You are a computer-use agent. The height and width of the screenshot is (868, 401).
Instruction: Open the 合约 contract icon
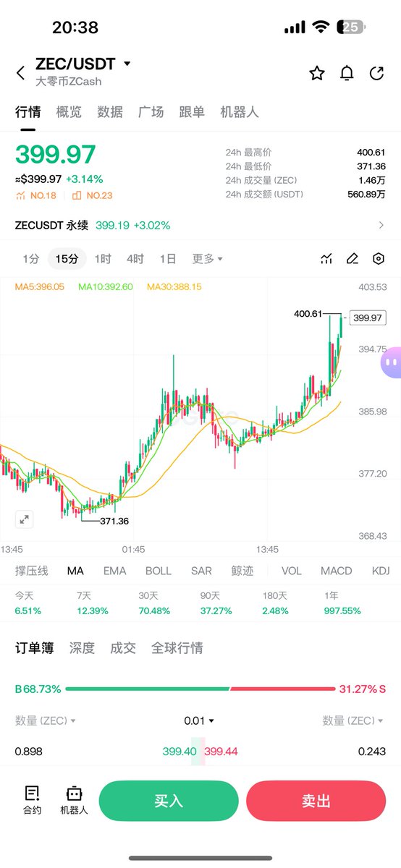pyautogui.click(x=32, y=801)
